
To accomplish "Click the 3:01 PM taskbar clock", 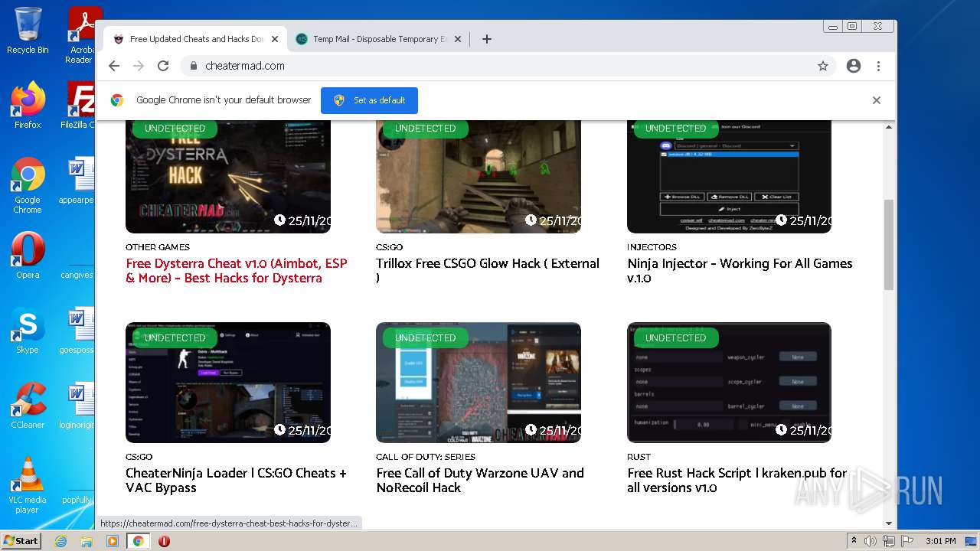I will (939, 541).
